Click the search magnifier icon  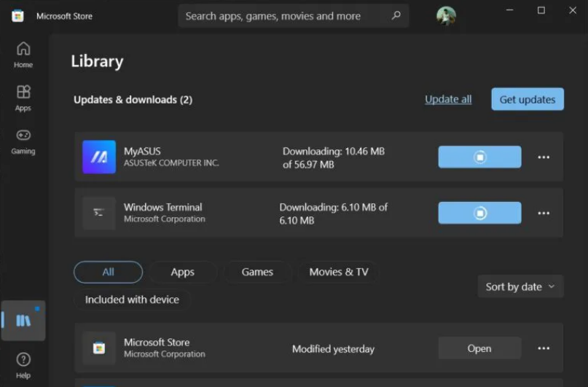coord(396,15)
